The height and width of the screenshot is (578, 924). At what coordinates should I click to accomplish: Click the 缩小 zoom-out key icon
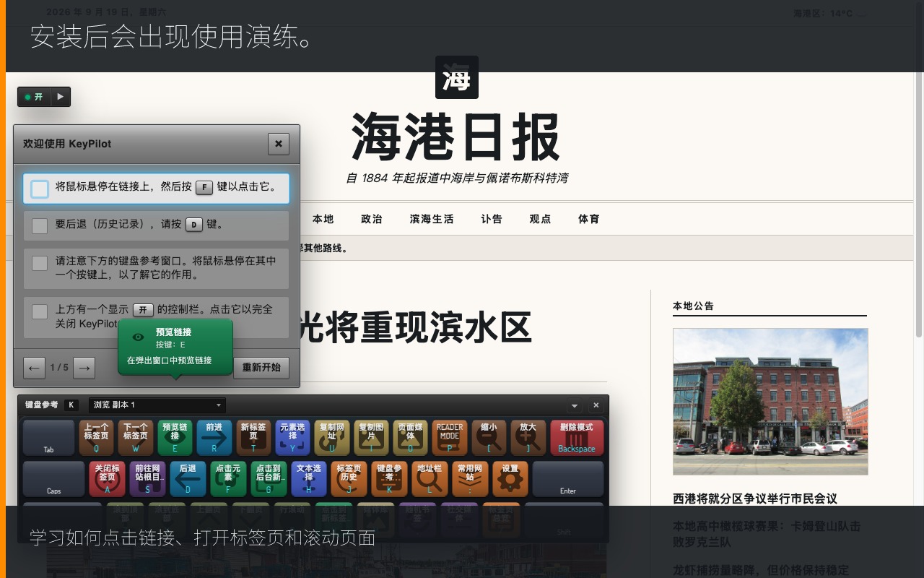(x=489, y=438)
